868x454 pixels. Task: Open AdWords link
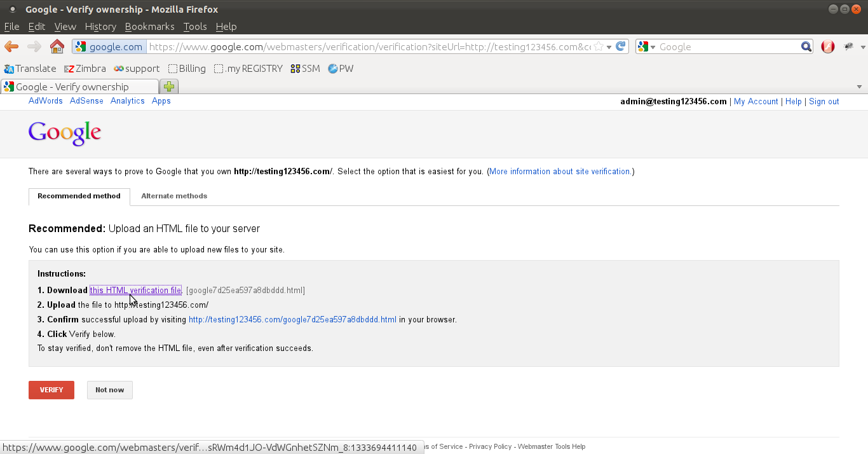(x=46, y=101)
